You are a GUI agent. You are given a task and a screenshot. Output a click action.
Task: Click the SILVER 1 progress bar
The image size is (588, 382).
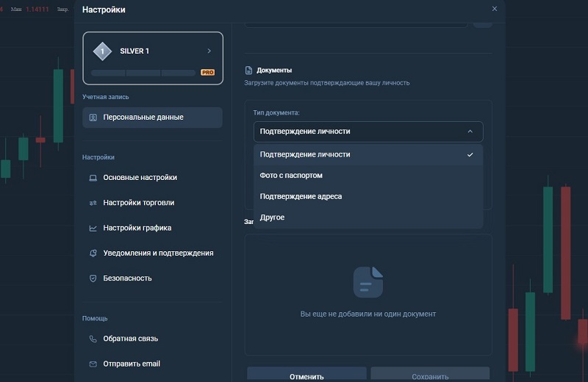pos(143,73)
